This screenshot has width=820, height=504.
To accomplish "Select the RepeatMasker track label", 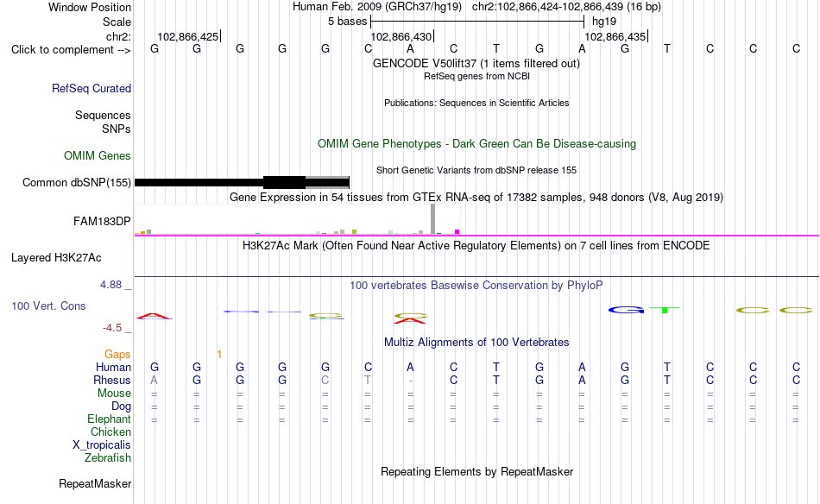I will click(x=95, y=483).
